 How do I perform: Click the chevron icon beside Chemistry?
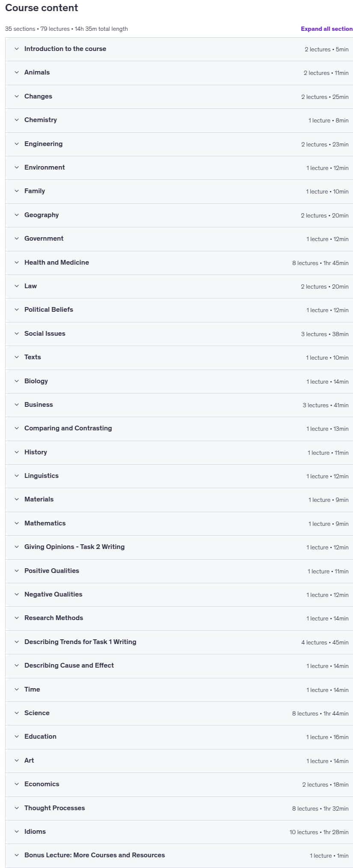(17, 120)
